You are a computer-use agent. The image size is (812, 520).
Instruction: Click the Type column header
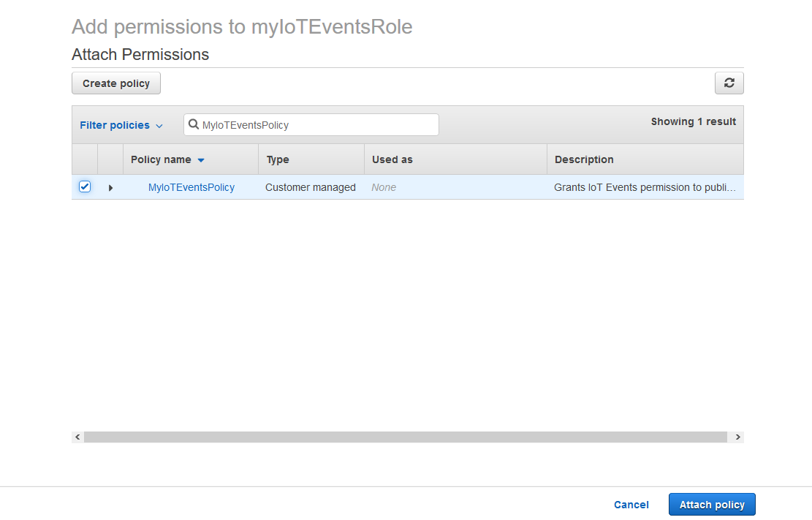(278, 159)
